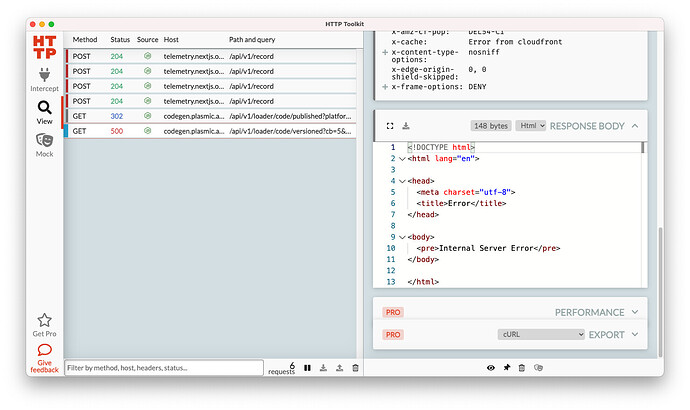Click the response body editor scrollbar
The width and height of the screenshot is (690, 410).
pos(643,148)
